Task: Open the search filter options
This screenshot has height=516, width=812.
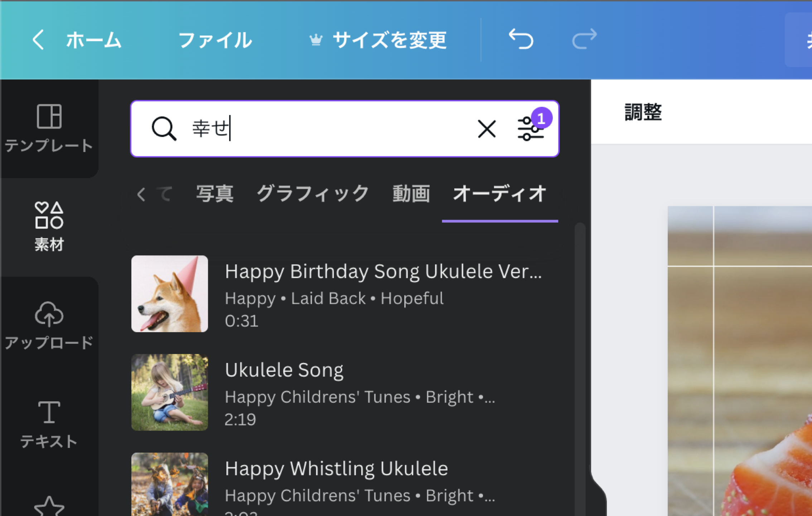Action: point(531,129)
